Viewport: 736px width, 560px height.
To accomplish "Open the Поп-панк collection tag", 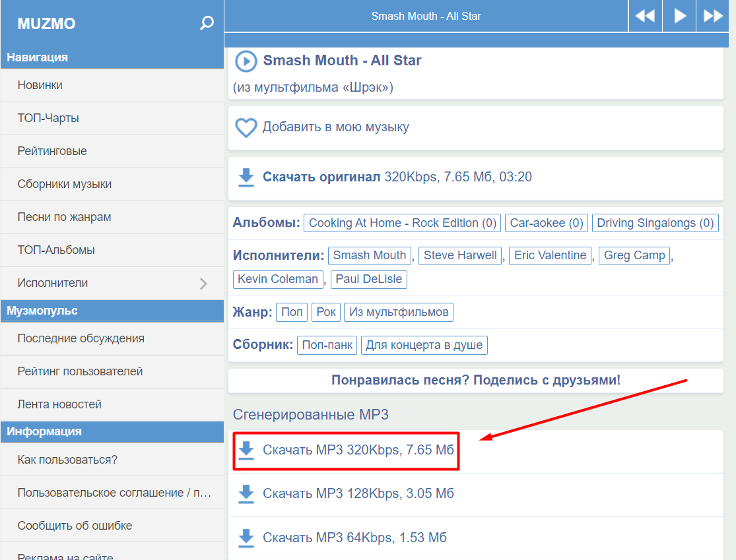I will click(x=327, y=345).
